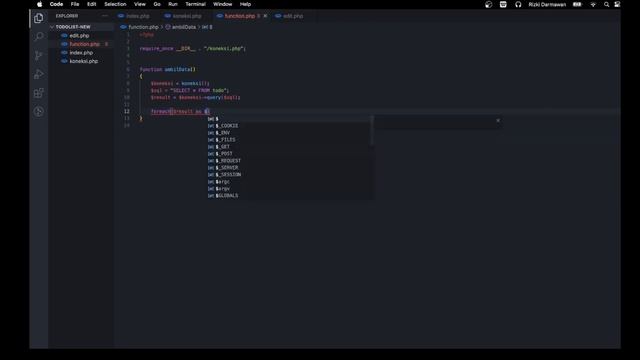Viewport: 640px width, 360px height.
Task: Open the Code application menu
Action: [56, 4]
